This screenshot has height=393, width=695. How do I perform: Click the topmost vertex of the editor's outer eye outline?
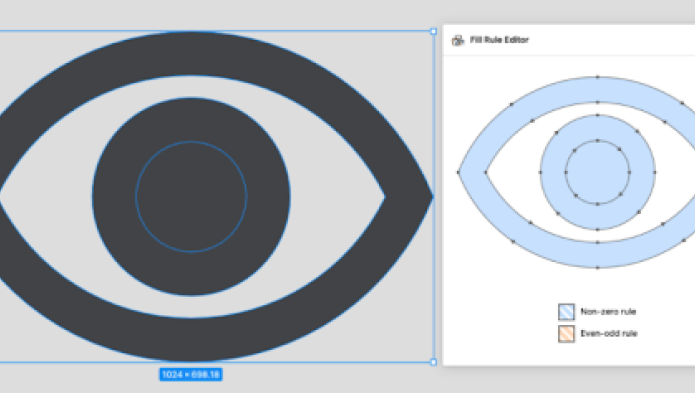(597, 77)
